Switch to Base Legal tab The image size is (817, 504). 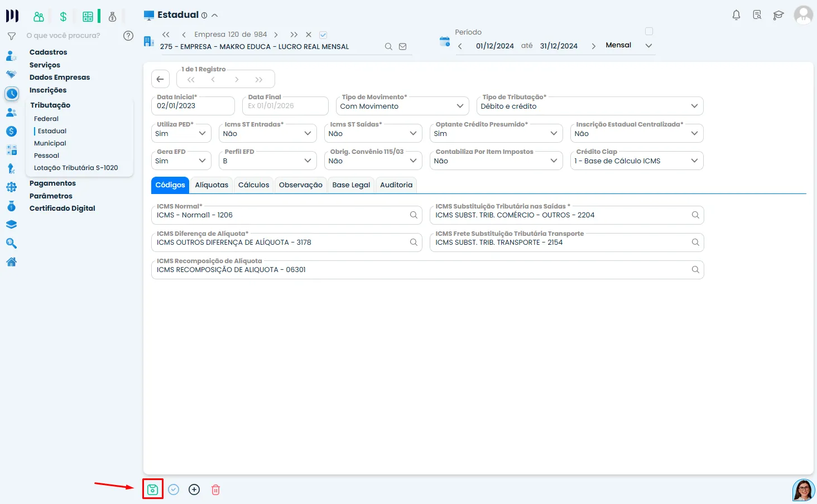pos(351,185)
